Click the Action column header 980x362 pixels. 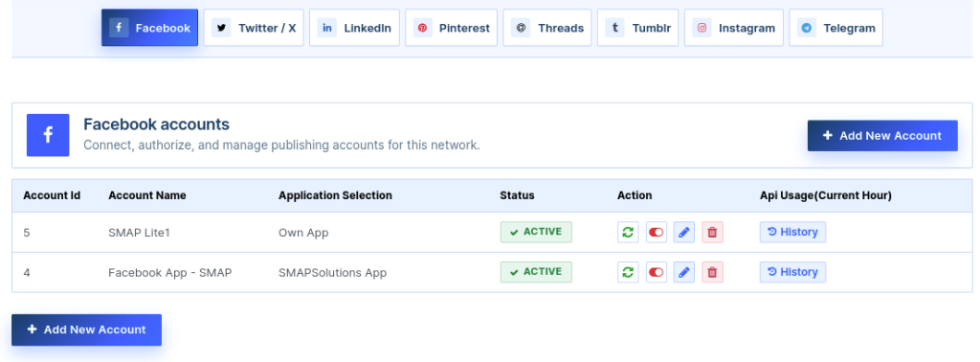[x=635, y=195]
